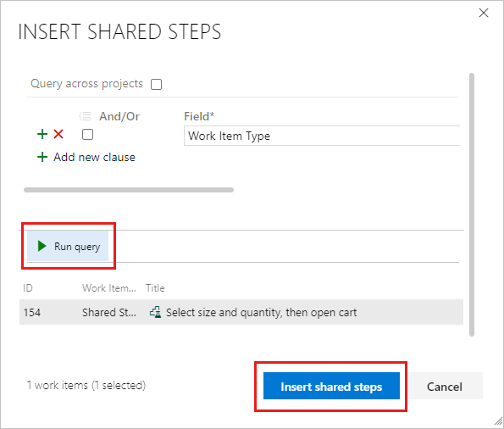The width and height of the screenshot is (504, 429).
Task: Click the horizontal scrollbar under query clauses
Action: click(x=129, y=190)
